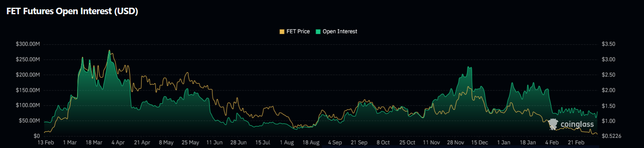Click the $150.00M y-axis label

pos(28,90)
